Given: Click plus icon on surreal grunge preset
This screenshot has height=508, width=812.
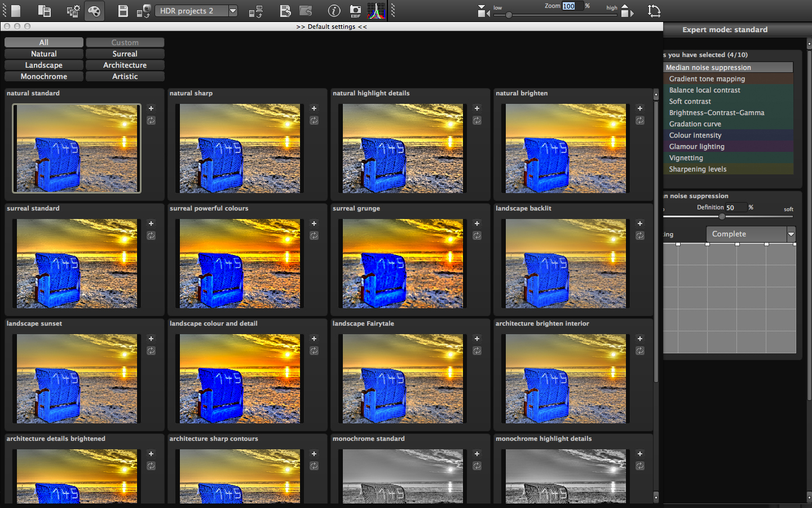Looking at the screenshot, I should point(477,224).
